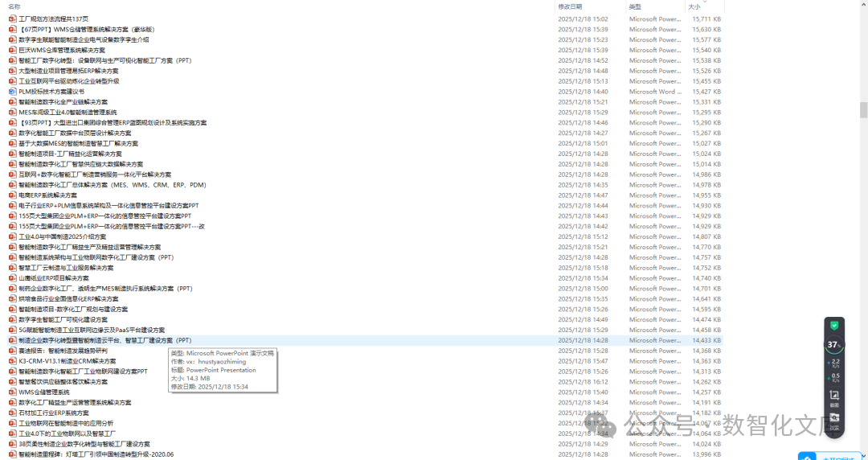This screenshot has width=868, height=460.
Task: Click the date 2025/12/18 15:02 in the first row
Action: (583, 18)
